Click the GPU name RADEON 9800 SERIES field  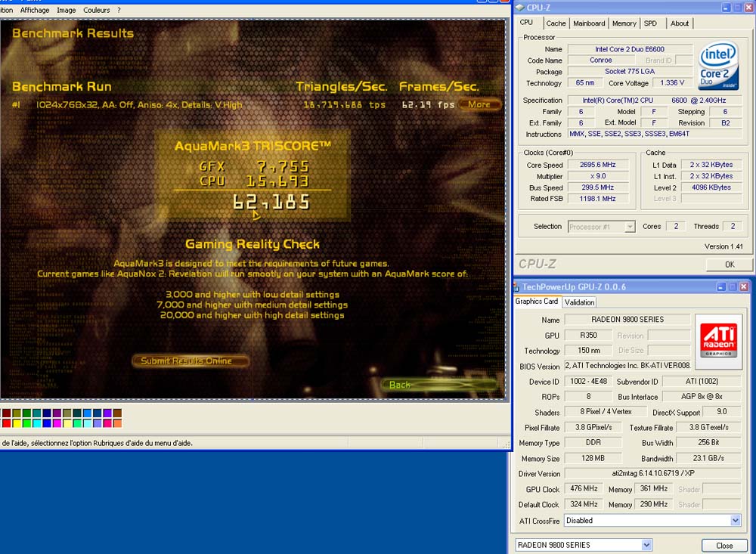627,319
